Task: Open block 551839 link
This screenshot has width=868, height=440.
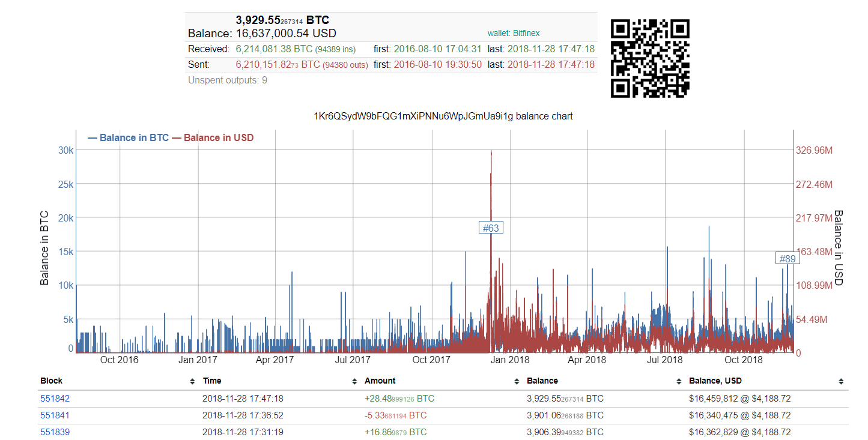Action: tap(55, 432)
